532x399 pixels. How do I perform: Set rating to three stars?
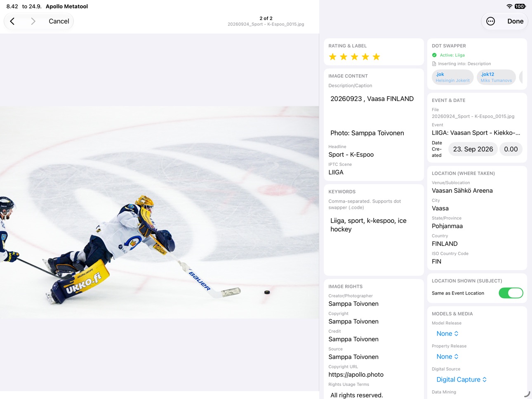pos(355,57)
